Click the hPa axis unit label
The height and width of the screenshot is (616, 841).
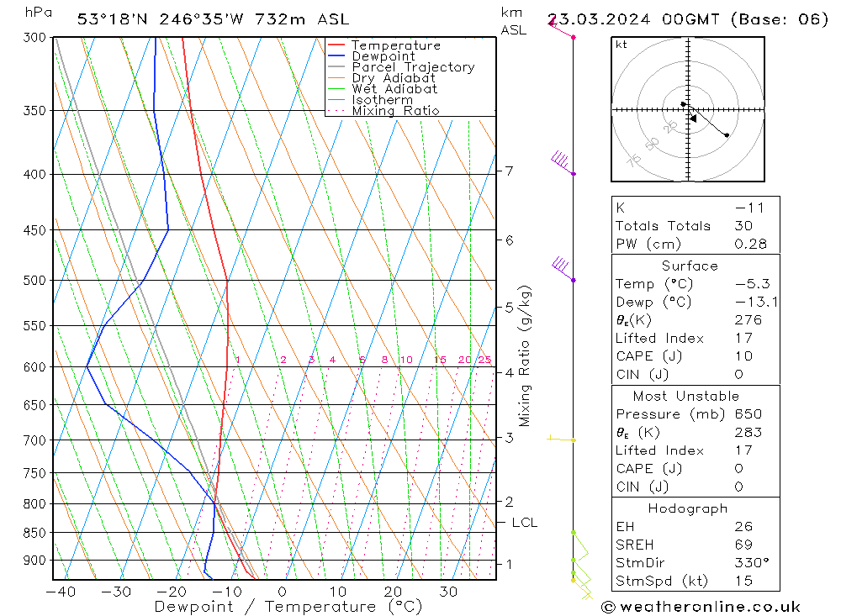coord(39,13)
